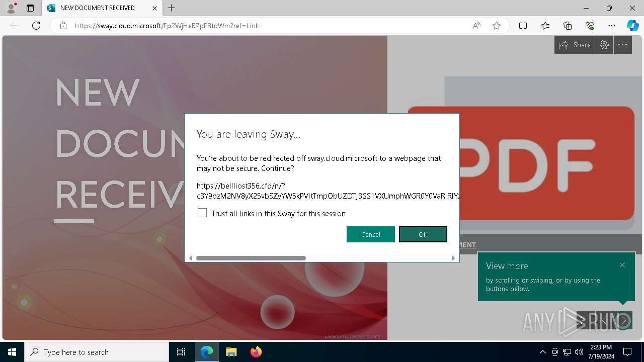Launch Firefox from taskbar
This screenshot has width=644, height=362.
pos(256,352)
